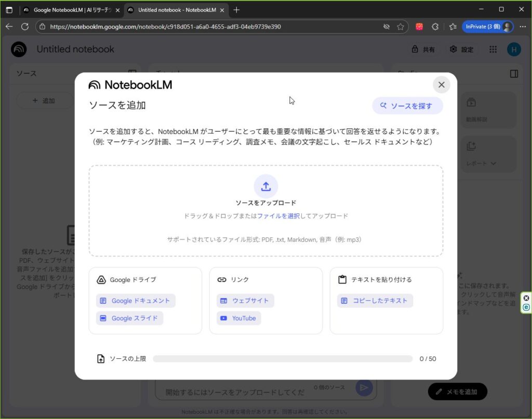Click the site info lock icon
Viewport: 532px width, 419px height.
coord(42,26)
